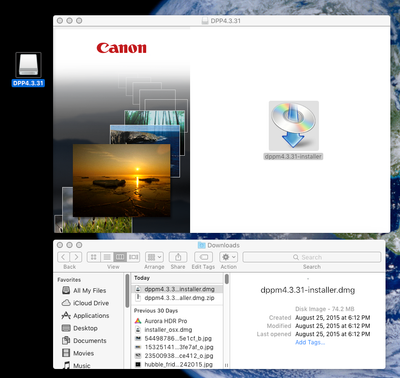Select 15325141...3fe7af_o.jpg file
The width and height of the screenshot is (400, 378).
coord(178,347)
